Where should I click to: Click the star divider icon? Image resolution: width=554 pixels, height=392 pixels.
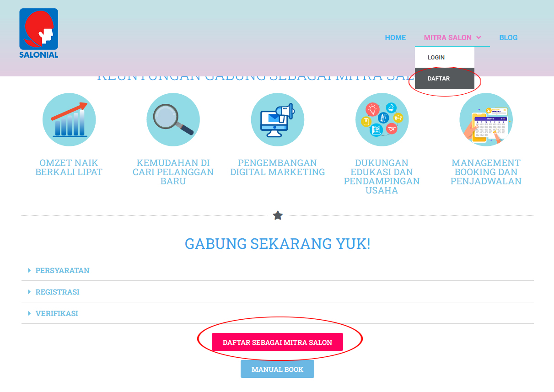tap(278, 215)
